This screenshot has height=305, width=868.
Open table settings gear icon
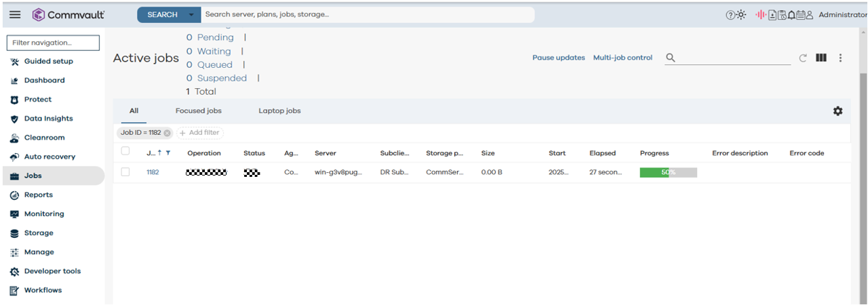coord(837,111)
